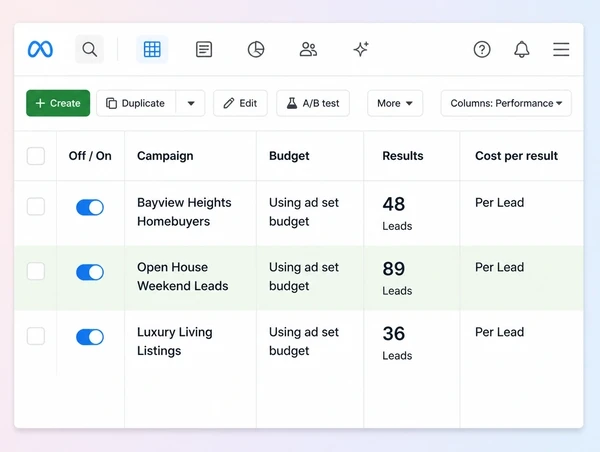Open the help question mark icon
This screenshot has width=600, height=452.
point(482,49)
